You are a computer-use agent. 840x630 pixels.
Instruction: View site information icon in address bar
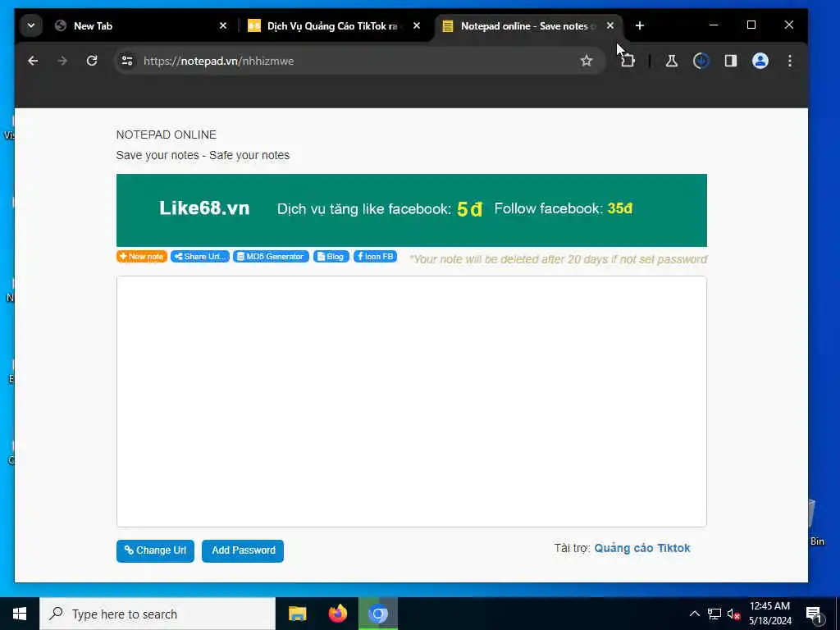click(x=127, y=61)
